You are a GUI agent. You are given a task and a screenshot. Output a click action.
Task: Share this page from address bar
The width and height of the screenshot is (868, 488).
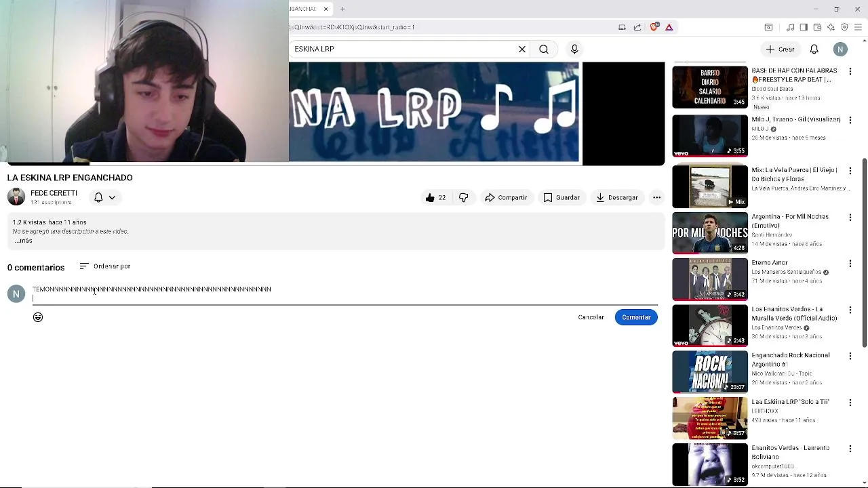click(x=637, y=27)
